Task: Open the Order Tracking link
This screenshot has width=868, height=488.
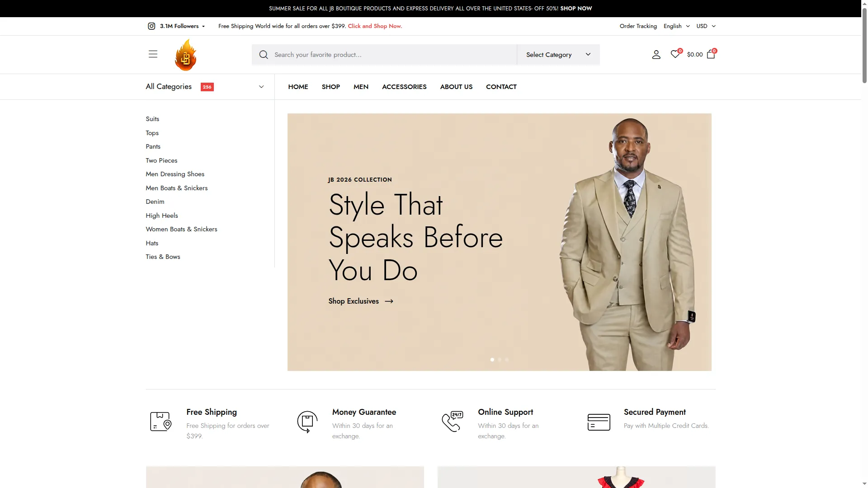Action: pyautogui.click(x=638, y=26)
